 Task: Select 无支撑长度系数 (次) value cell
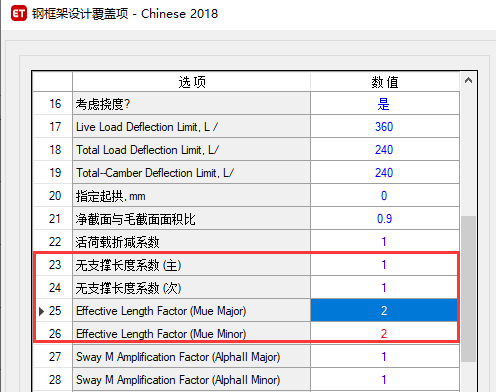(385, 288)
